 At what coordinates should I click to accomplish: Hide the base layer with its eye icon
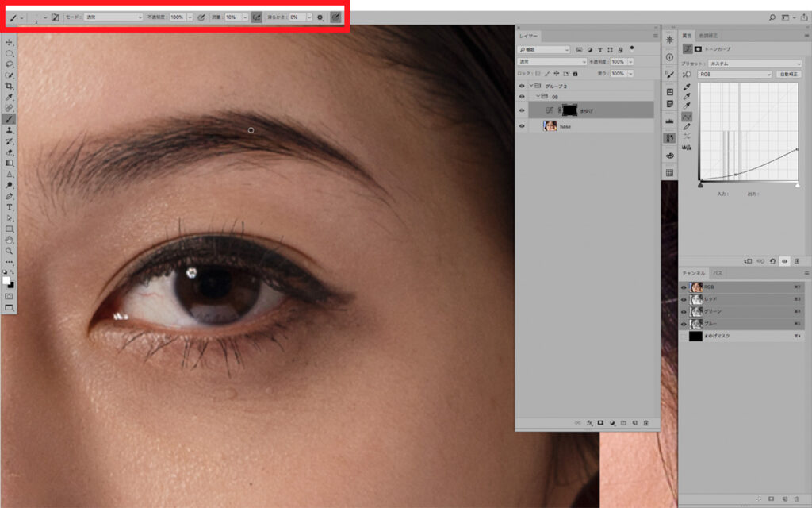(522, 126)
